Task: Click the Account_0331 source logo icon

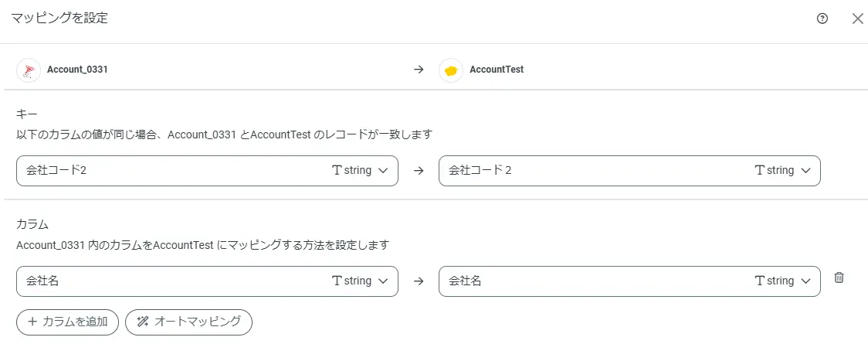Action: click(x=29, y=70)
